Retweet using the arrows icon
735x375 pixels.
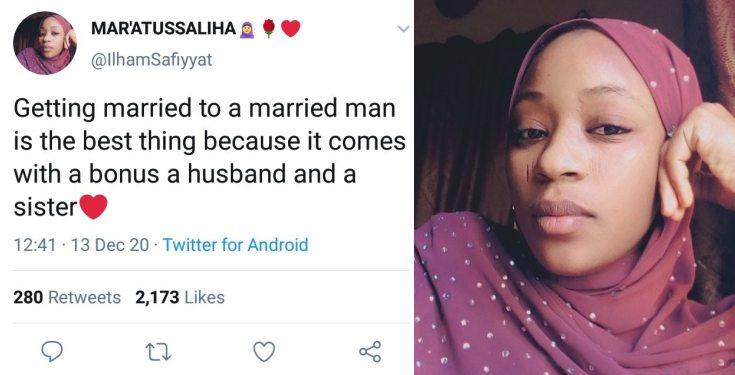pyautogui.click(x=158, y=352)
